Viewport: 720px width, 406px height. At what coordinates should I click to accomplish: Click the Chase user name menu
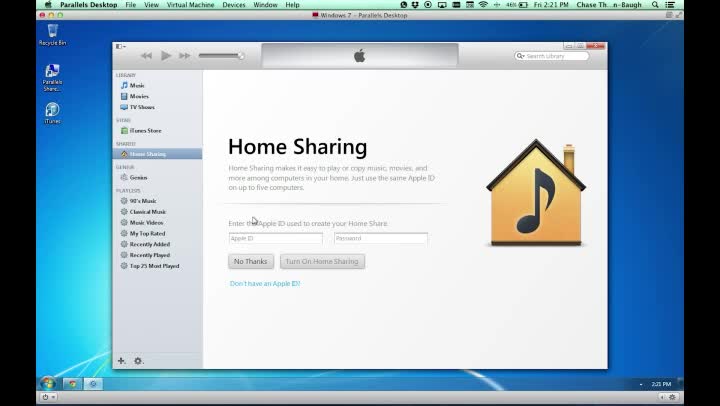609,5
